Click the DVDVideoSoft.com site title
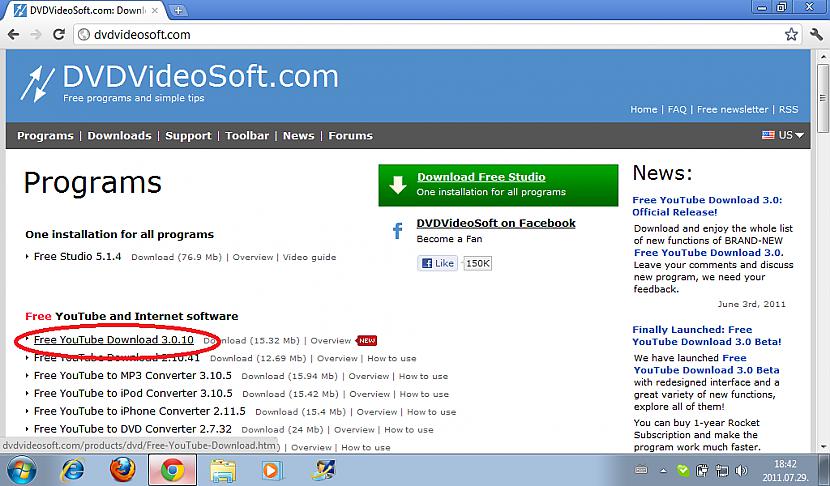830x486 pixels. pyautogui.click(x=201, y=77)
